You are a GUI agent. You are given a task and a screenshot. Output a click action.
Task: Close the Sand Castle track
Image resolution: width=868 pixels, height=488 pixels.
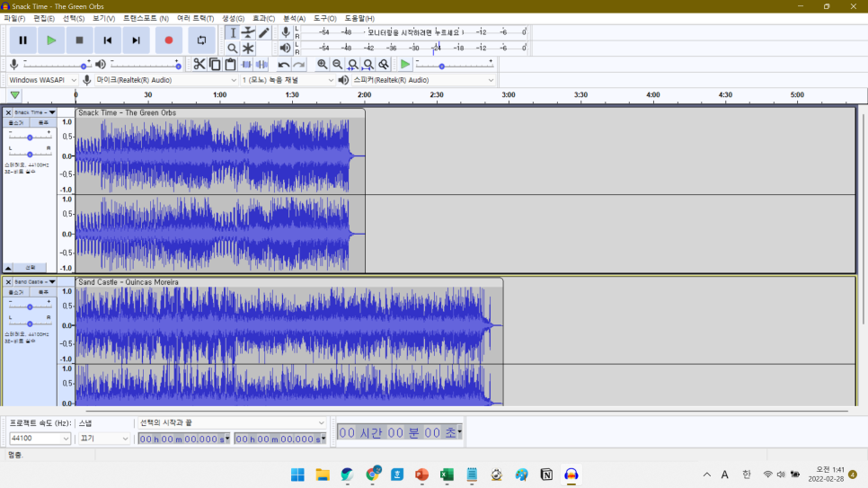(x=8, y=282)
